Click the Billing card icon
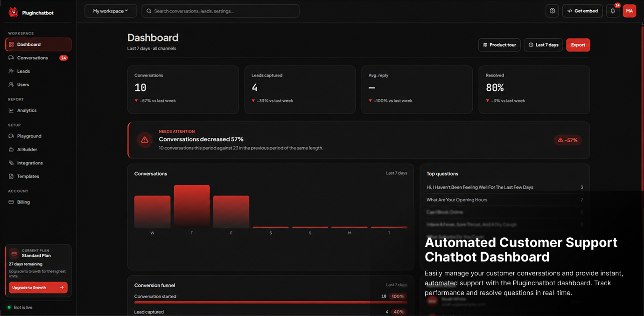 (11, 202)
